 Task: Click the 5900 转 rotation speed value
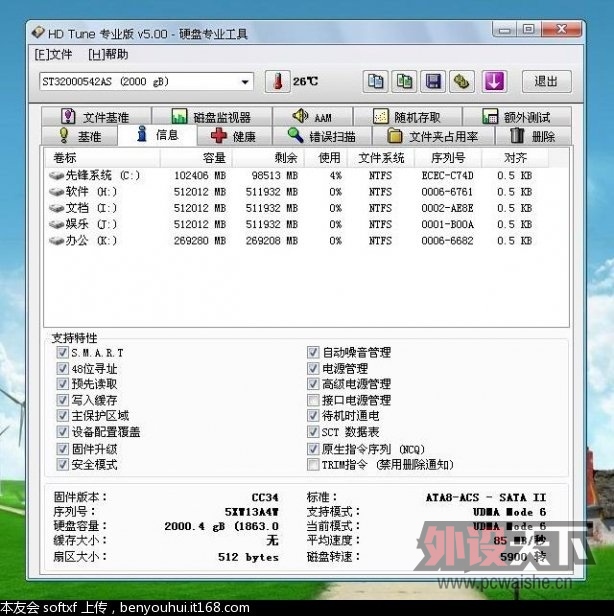pyautogui.click(x=522, y=557)
